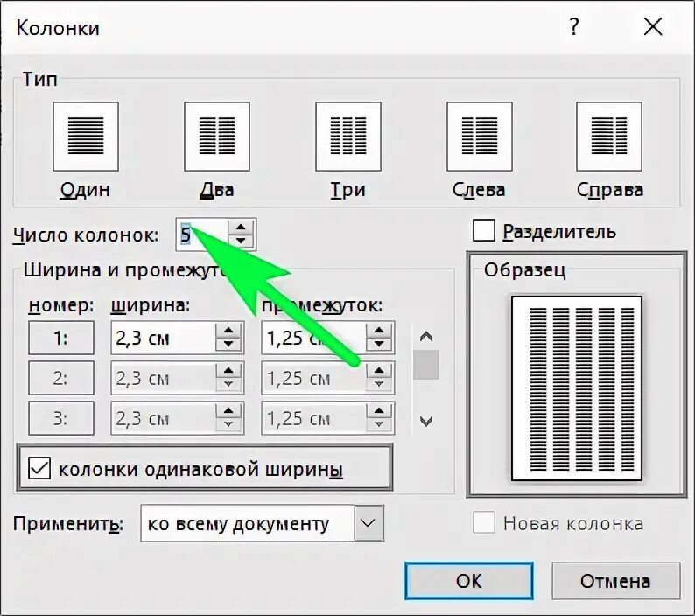Image resolution: width=695 pixels, height=616 pixels.
Task: Increase width of column 1
Action: coord(228,331)
